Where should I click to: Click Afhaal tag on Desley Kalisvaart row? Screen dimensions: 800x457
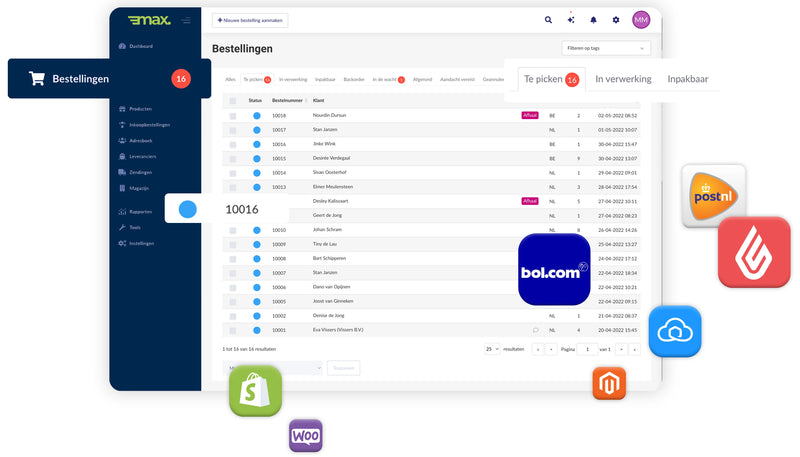[x=530, y=201]
